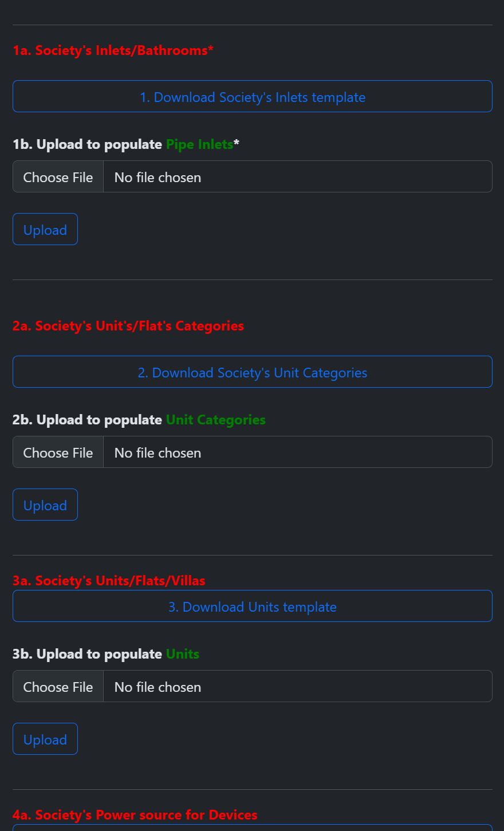504x831 pixels.
Task: Click the '2b. Upload to populate' label
Action: 87,420
